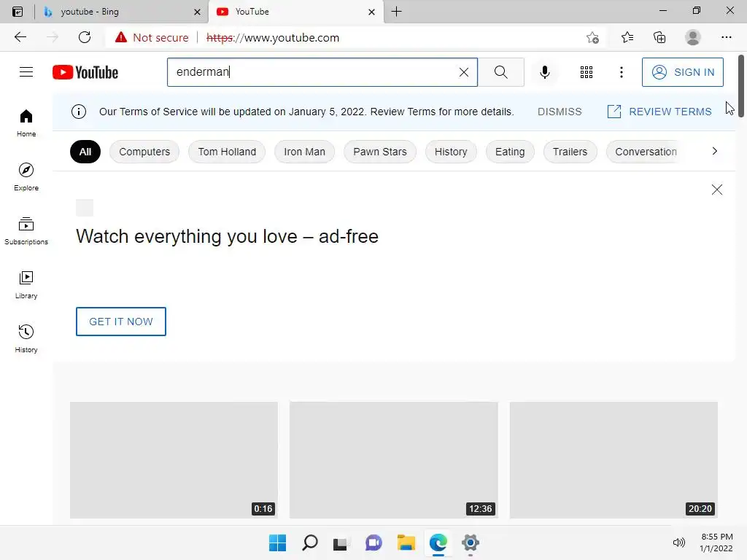Dismiss the Terms of Service banner
This screenshot has width=747, height=560.
(x=560, y=112)
